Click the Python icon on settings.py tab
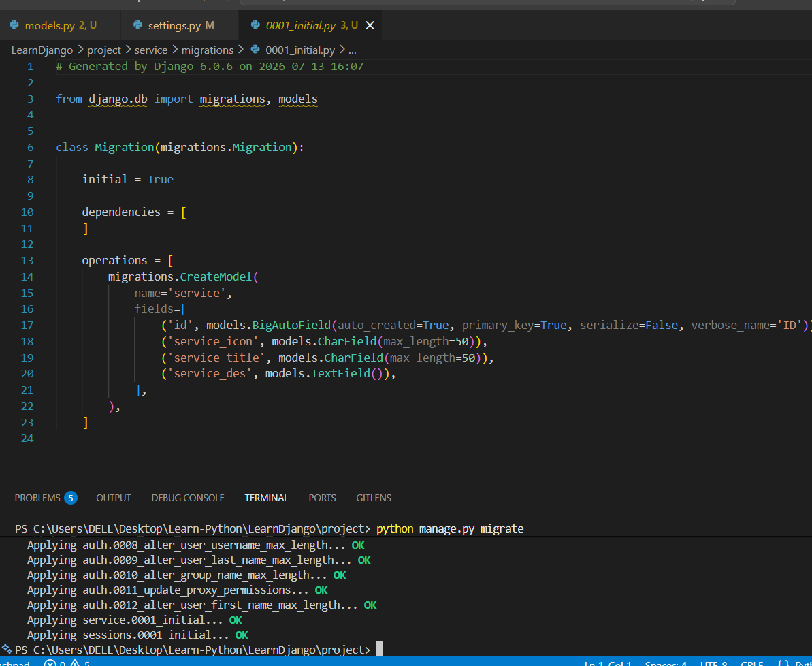Image resolution: width=812 pixels, height=666 pixels. 137,25
